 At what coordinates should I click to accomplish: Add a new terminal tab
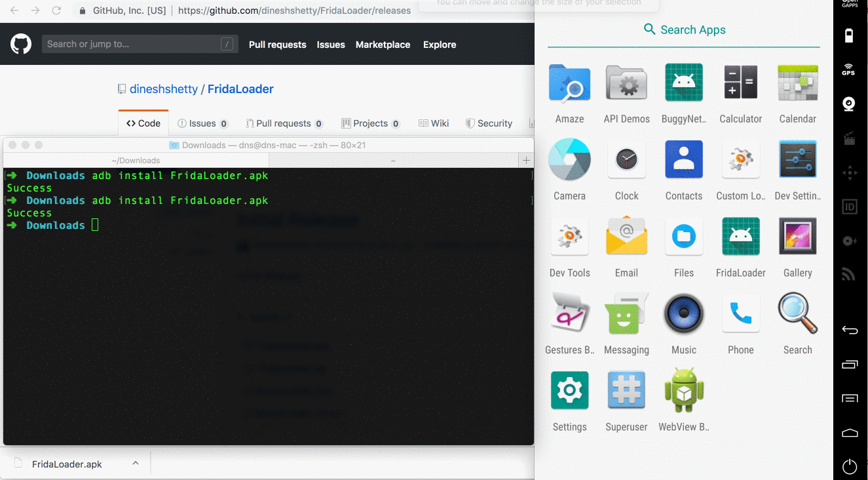(525, 160)
